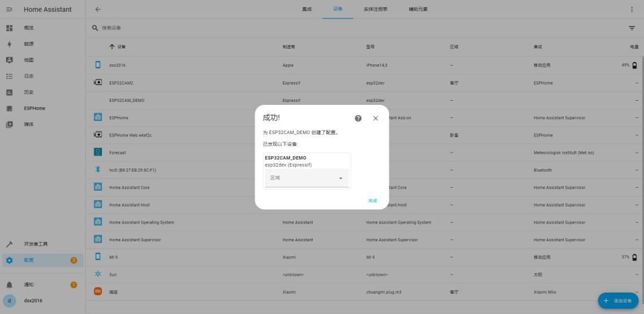The image size is (644, 314).
Task: Open the 通知 notifications entry
Action: click(43, 285)
